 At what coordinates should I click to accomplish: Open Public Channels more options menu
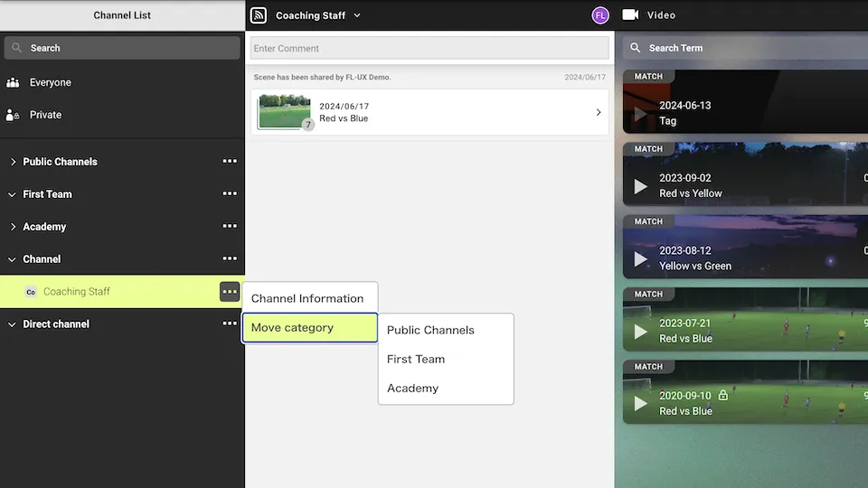230,162
